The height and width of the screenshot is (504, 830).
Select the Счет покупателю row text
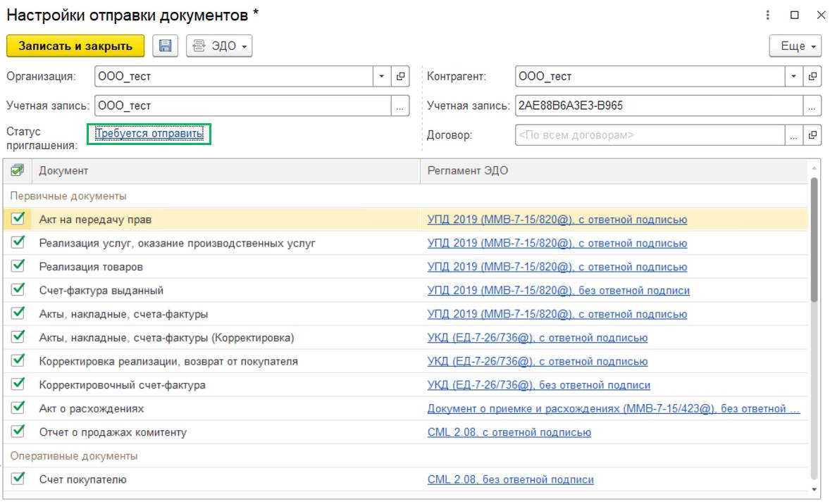82,479
